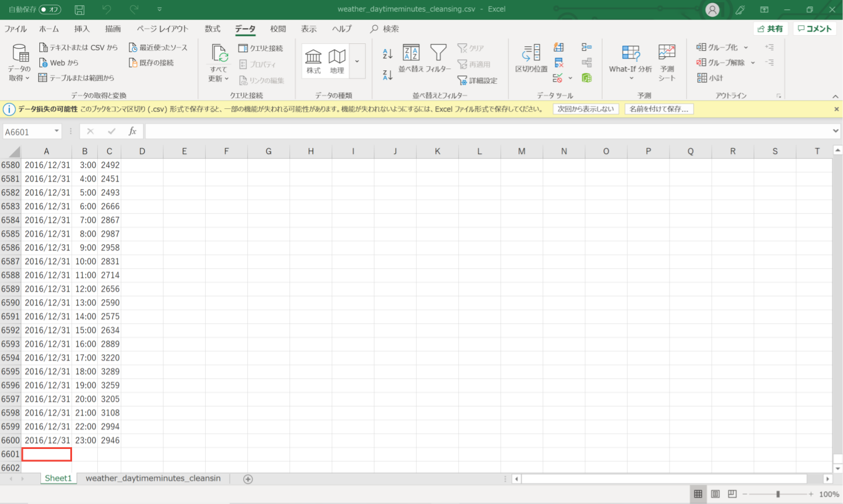The image size is (843, 504).
Task: Create a 予測シート forecast sheet
Action: click(667, 63)
